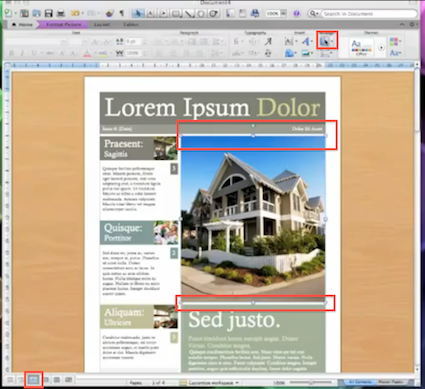The width and height of the screenshot is (425, 389).
Task: Apply the red font color swatch
Action: click(x=87, y=53)
